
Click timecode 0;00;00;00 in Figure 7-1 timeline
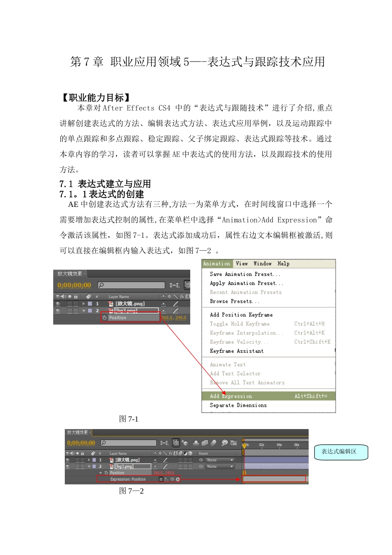pyautogui.click(x=74, y=285)
